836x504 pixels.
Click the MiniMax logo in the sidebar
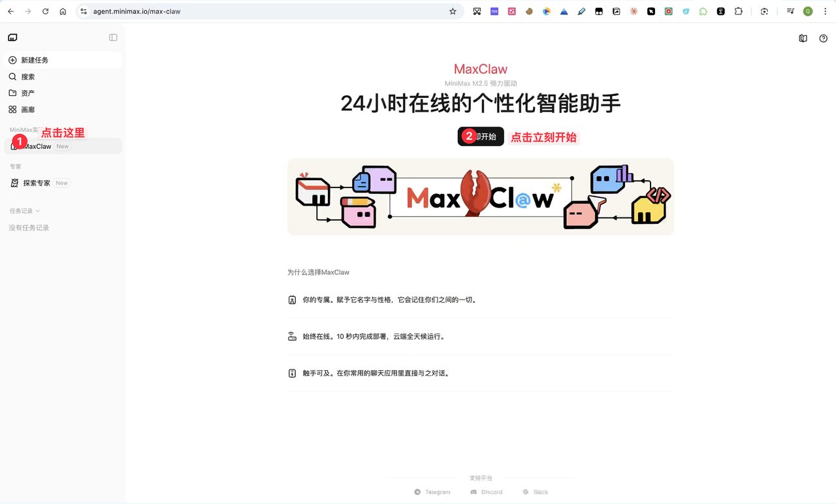pyautogui.click(x=12, y=38)
